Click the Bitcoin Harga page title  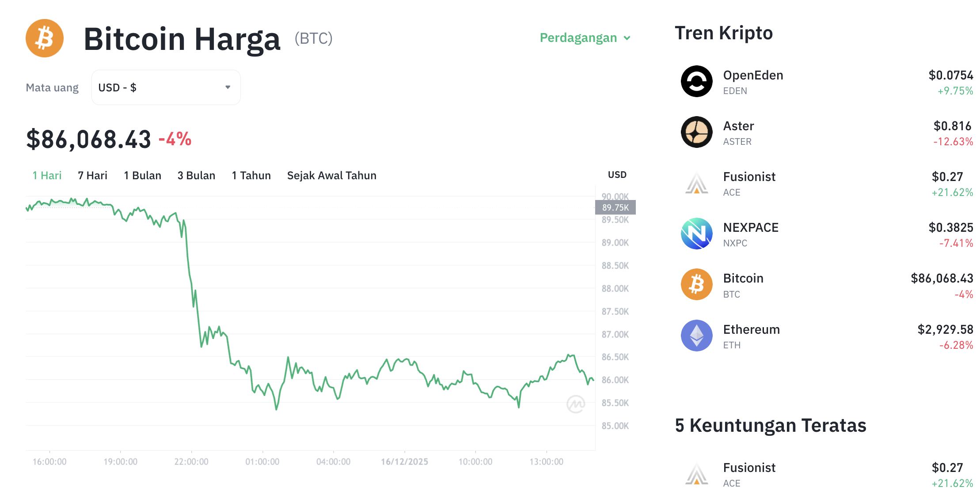point(182,39)
